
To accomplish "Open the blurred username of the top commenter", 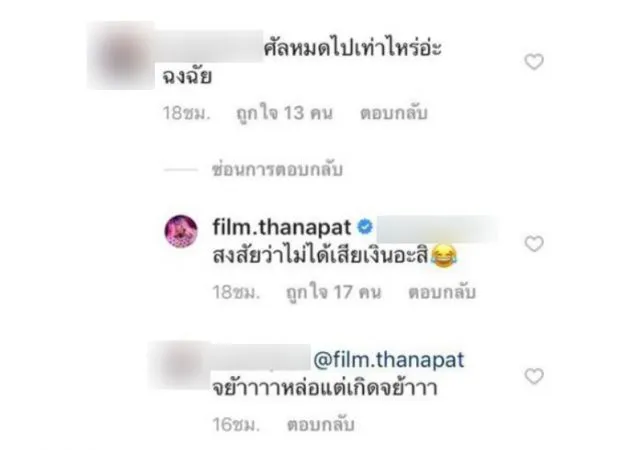I will 208,46.
